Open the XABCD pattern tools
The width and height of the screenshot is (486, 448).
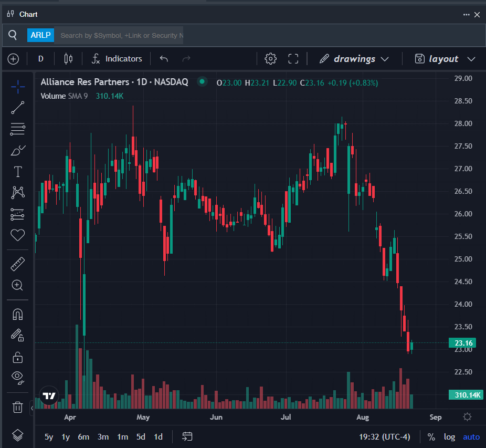tap(18, 192)
